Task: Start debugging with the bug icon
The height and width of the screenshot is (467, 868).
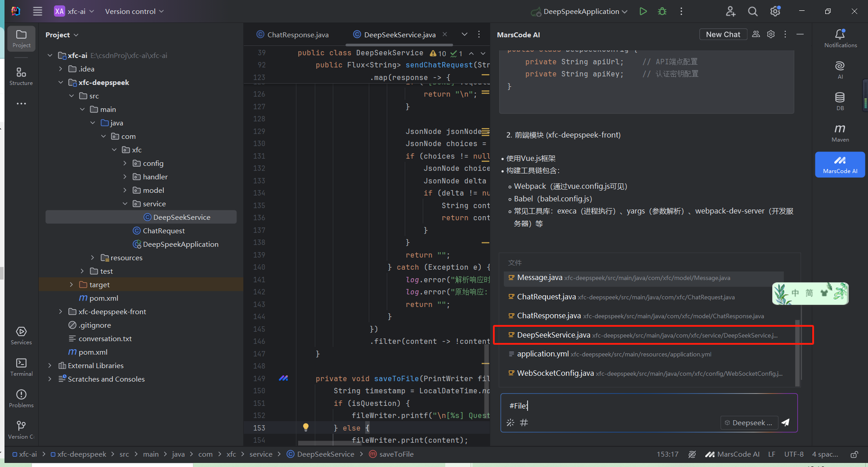Action: tap(662, 11)
